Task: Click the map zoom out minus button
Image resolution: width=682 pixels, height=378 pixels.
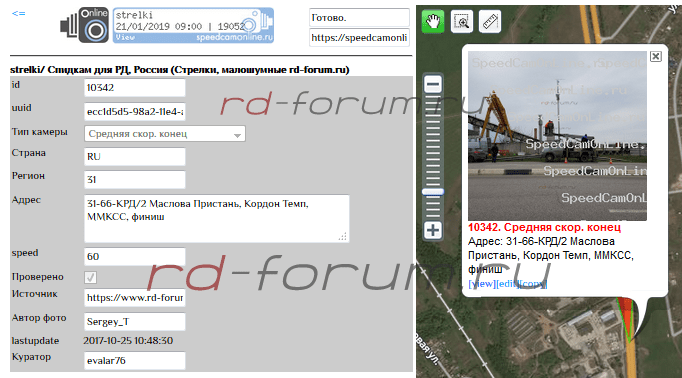Action: pyautogui.click(x=433, y=84)
